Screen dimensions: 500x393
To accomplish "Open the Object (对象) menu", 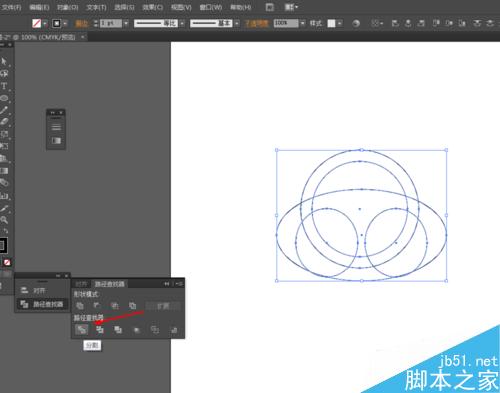I will 68,7.
